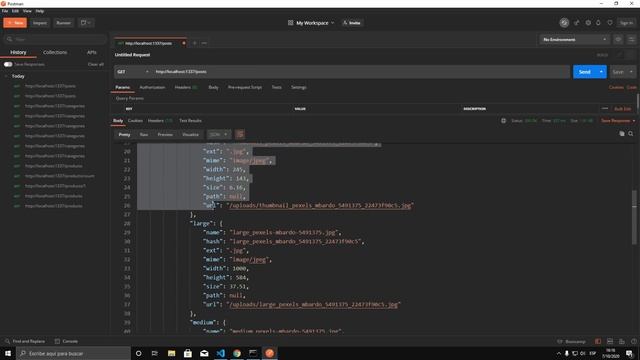Select the Pretty view

(x=124, y=134)
